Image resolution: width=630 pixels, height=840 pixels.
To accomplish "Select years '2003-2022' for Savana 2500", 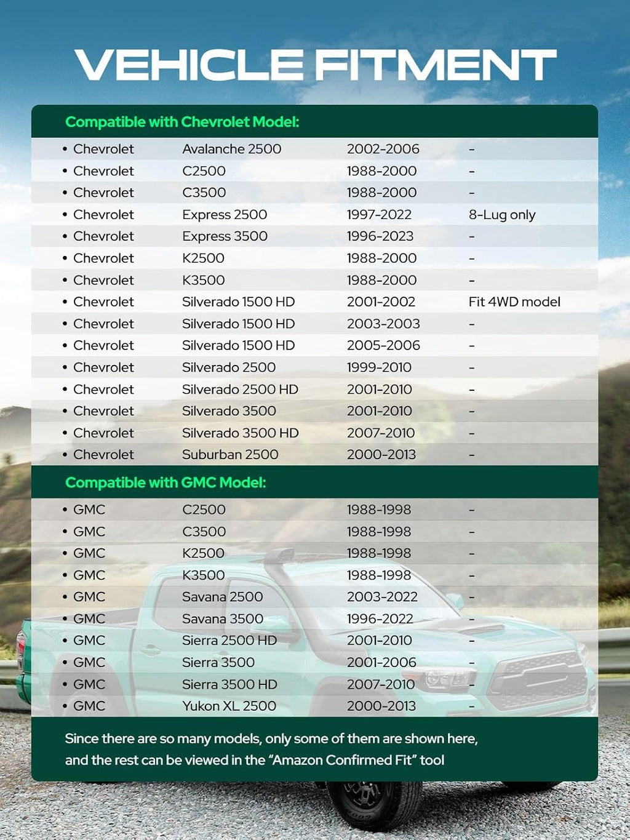I will pyautogui.click(x=382, y=597).
